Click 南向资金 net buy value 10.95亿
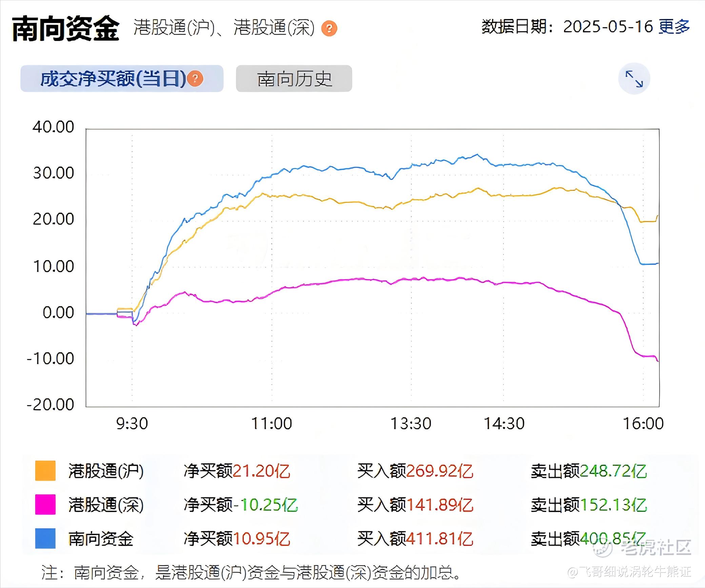The image size is (705, 588). (x=261, y=538)
